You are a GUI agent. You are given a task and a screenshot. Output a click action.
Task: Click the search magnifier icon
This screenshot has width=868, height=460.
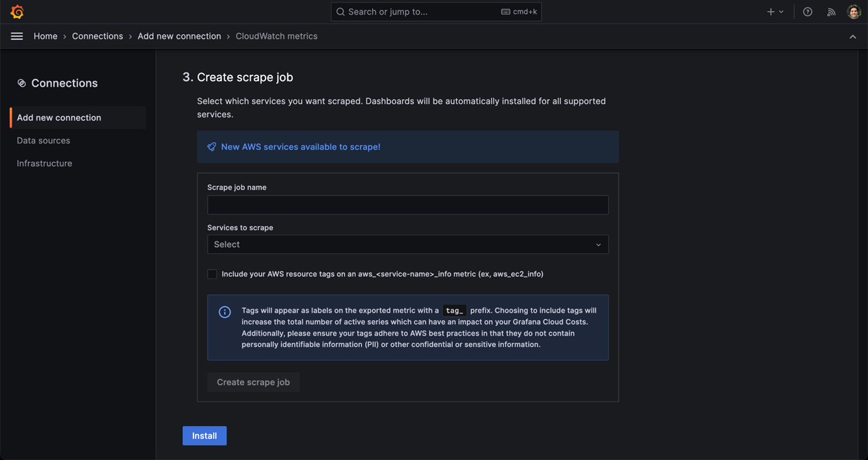340,11
